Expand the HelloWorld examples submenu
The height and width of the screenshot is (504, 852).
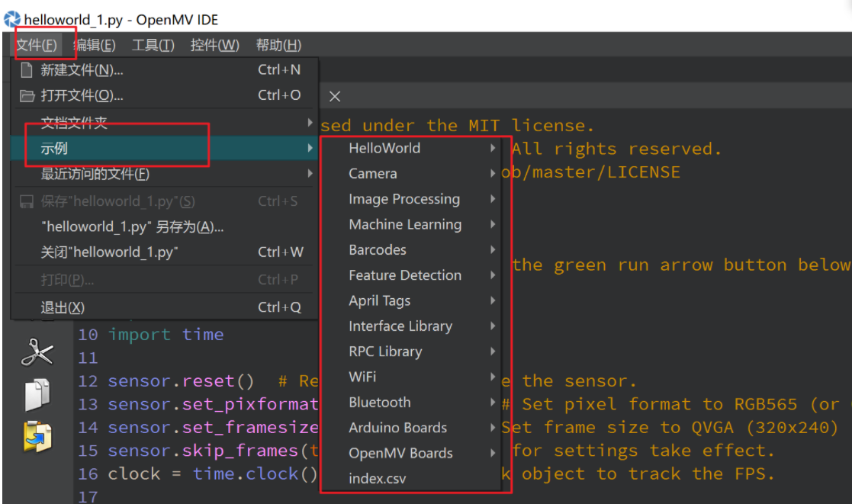tap(411, 148)
